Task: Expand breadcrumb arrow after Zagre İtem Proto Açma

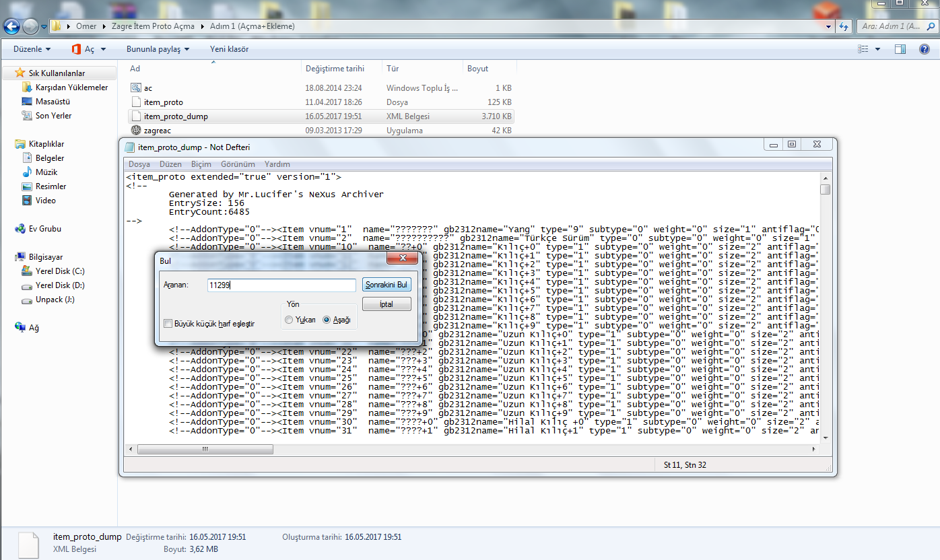Action: 201,26
